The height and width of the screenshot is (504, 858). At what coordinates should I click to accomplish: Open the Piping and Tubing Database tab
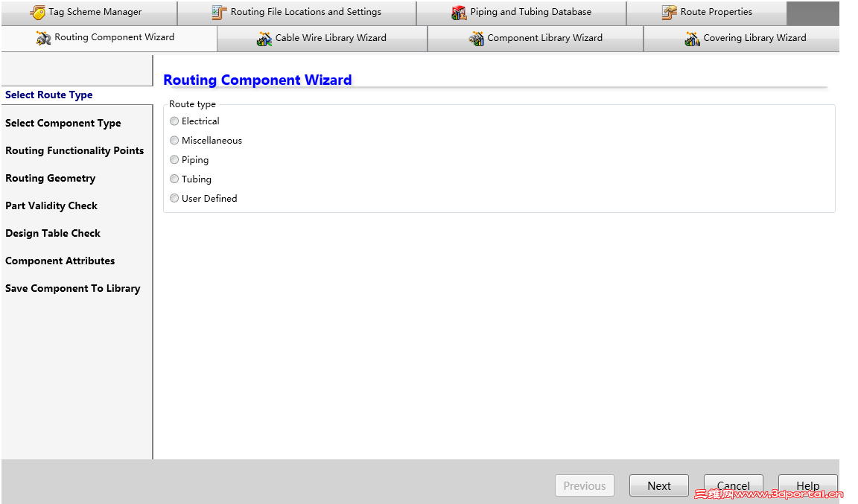point(521,13)
